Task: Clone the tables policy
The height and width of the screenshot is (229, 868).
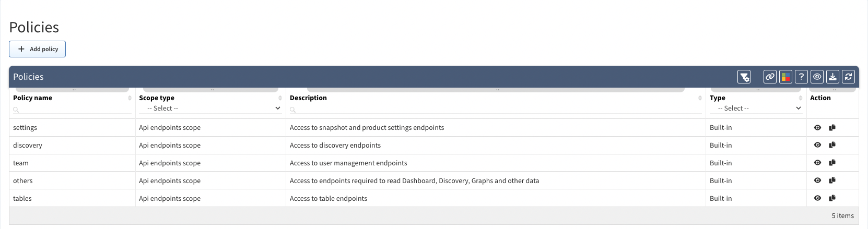Action: [832, 198]
